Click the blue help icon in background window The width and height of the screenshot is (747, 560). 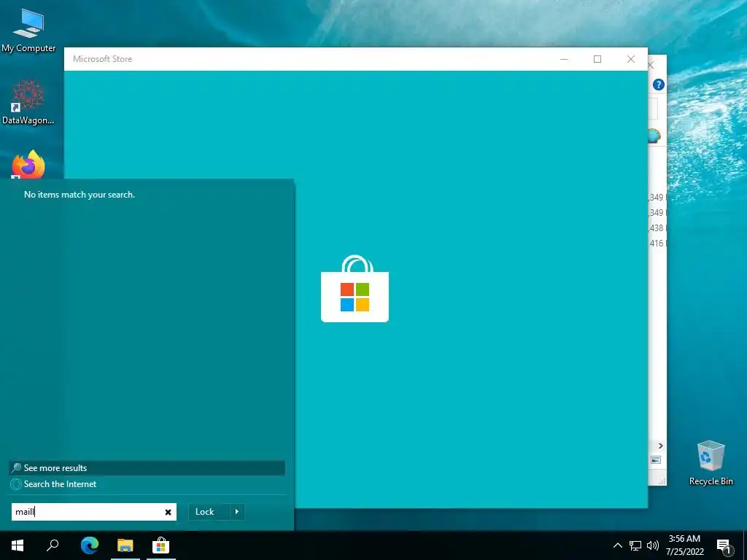coord(659,85)
